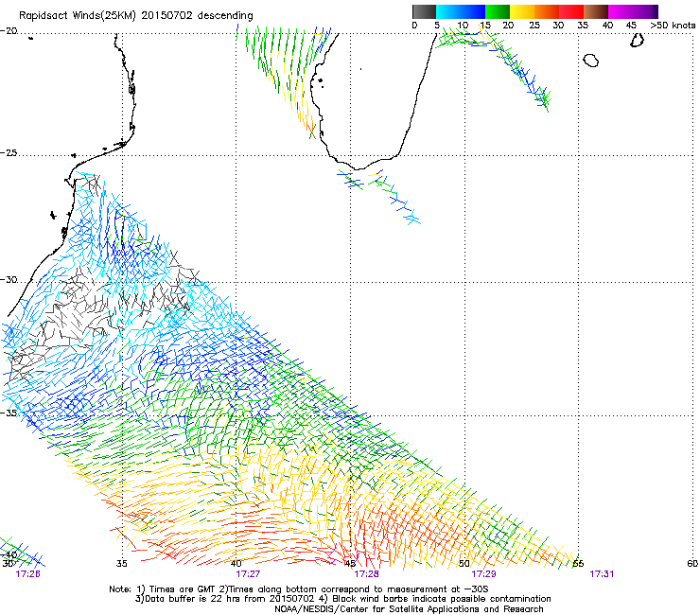
Task: Select the red 30-35 knots legend swatch
Action: 571,11
